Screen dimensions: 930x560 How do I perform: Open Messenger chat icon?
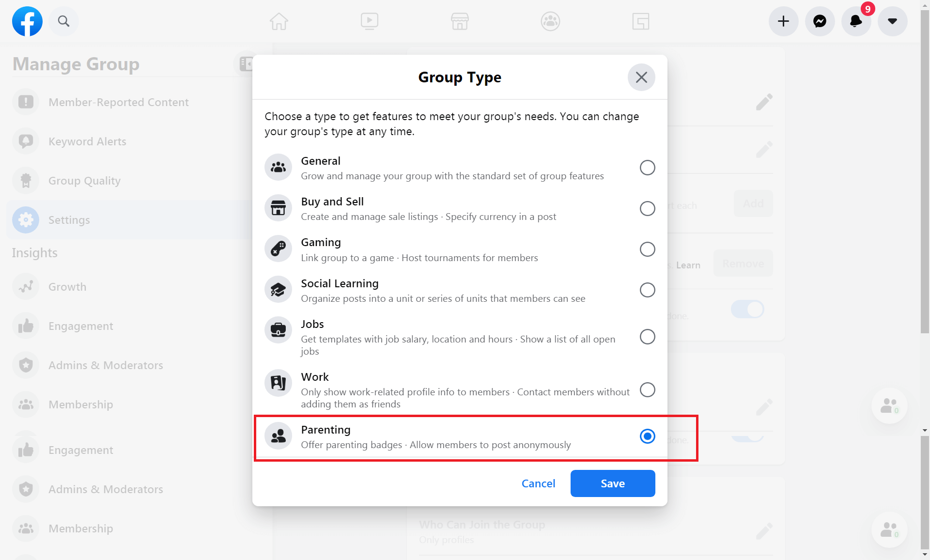pos(820,21)
